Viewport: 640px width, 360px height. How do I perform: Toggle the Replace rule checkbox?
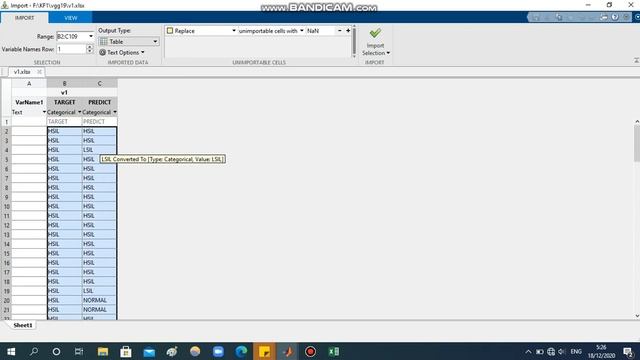[x=170, y=31]
